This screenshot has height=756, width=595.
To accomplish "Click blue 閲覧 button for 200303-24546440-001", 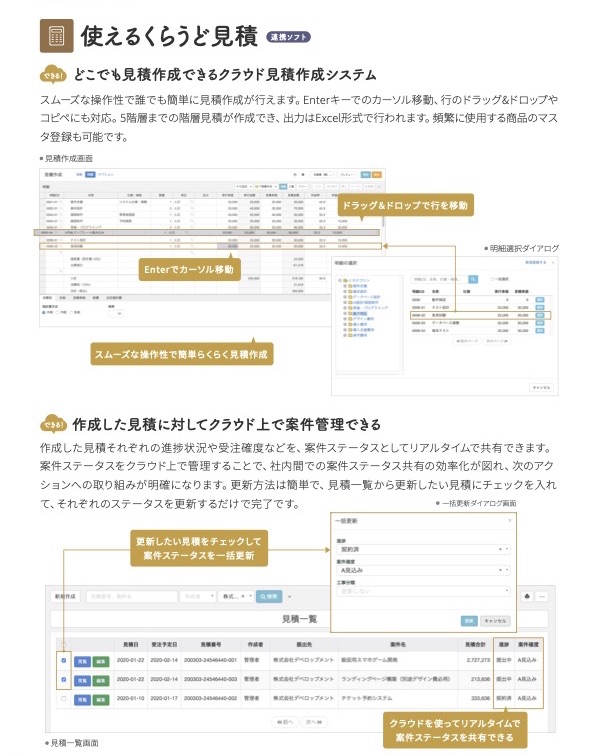I will click(82, 661).
